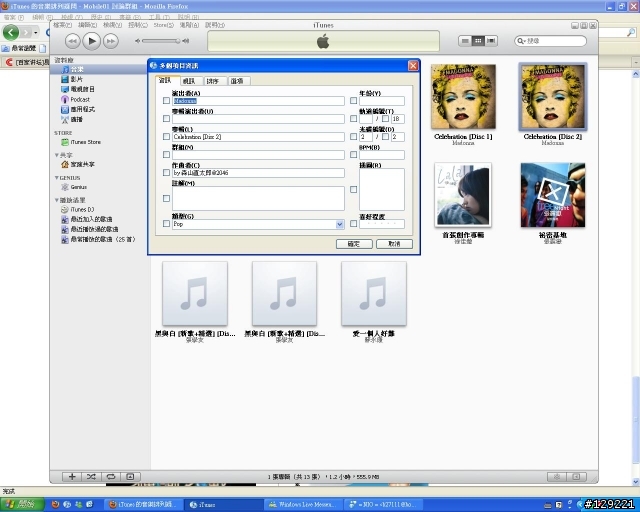
Task: Adjust the iTunes volume slider
Action: tap(162, 41)
